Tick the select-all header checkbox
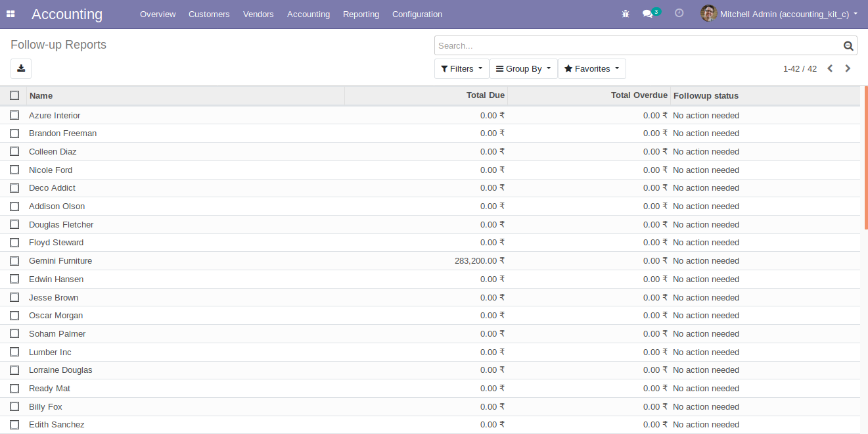This screenshot has width=868, height=434. 14,95
